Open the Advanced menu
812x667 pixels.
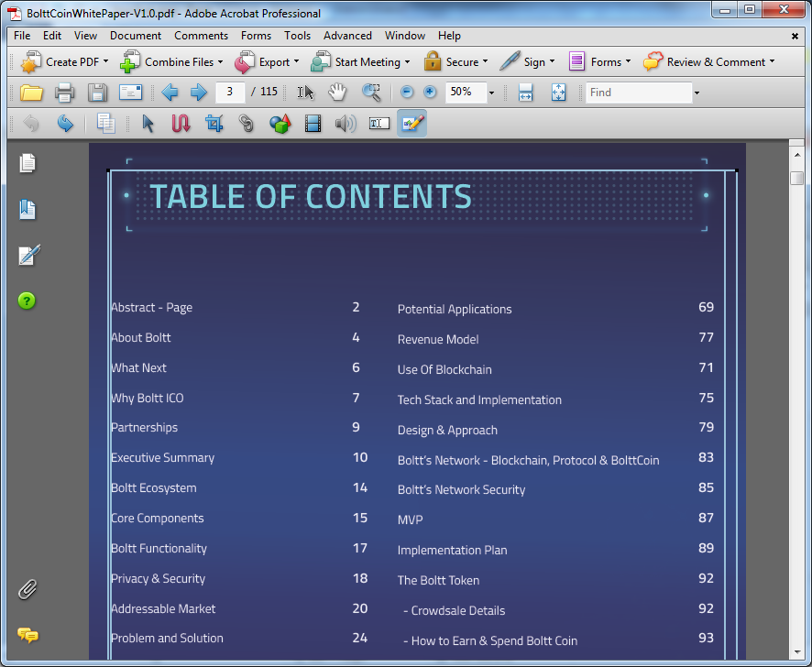(x=347, y=36)
